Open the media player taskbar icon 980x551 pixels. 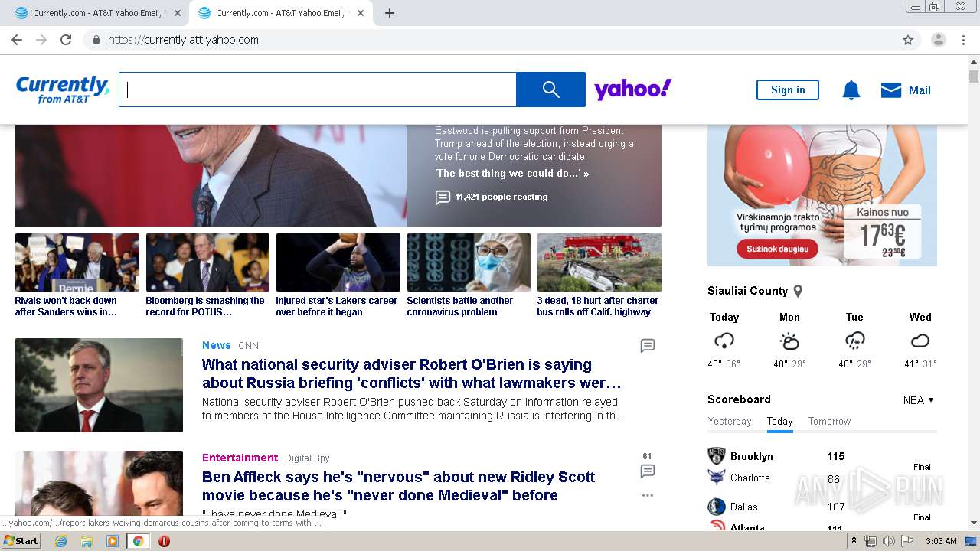coord(113,541)
